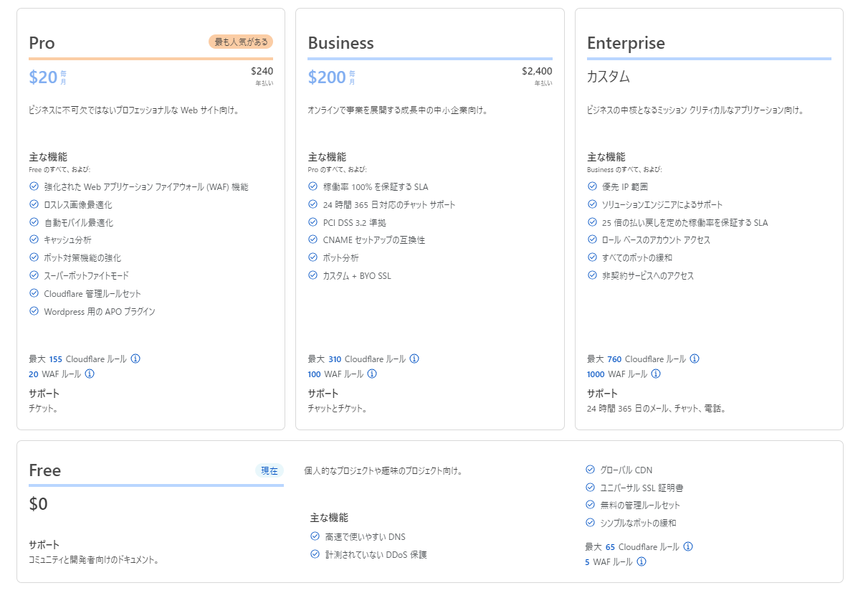Click ソリューションエンジニアによるサポート feature text
The width and height of the screenshot is (868, 593).
(x=662, y=204)
